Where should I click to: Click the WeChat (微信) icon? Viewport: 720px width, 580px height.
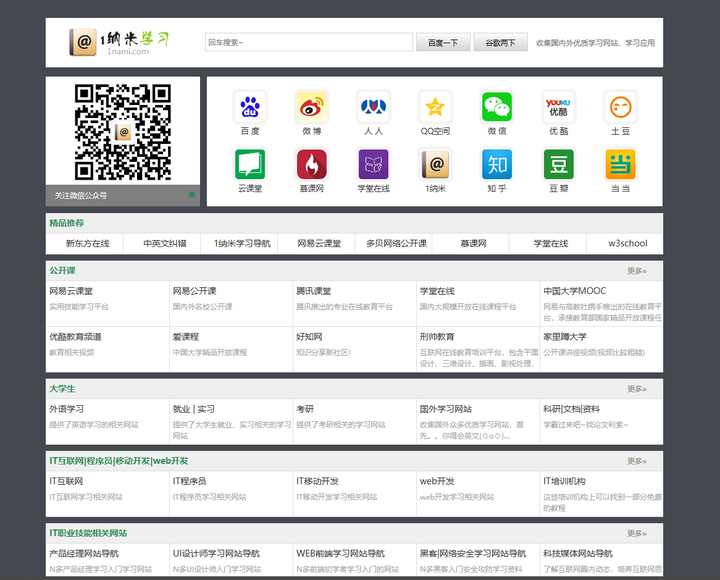click(497, 107)
